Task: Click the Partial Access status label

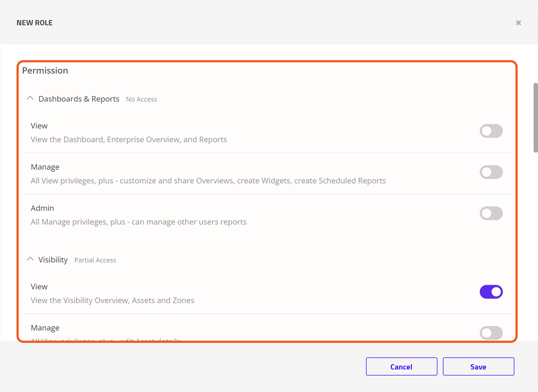Action: point(95,260)
